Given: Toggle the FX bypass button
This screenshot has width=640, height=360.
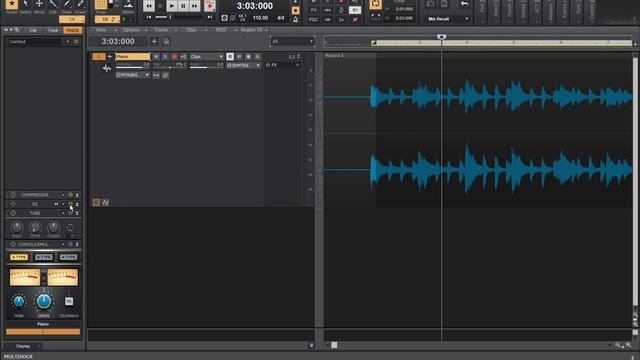Looking at the screenshot, I should pyautogui.click(x=313, y=10).
